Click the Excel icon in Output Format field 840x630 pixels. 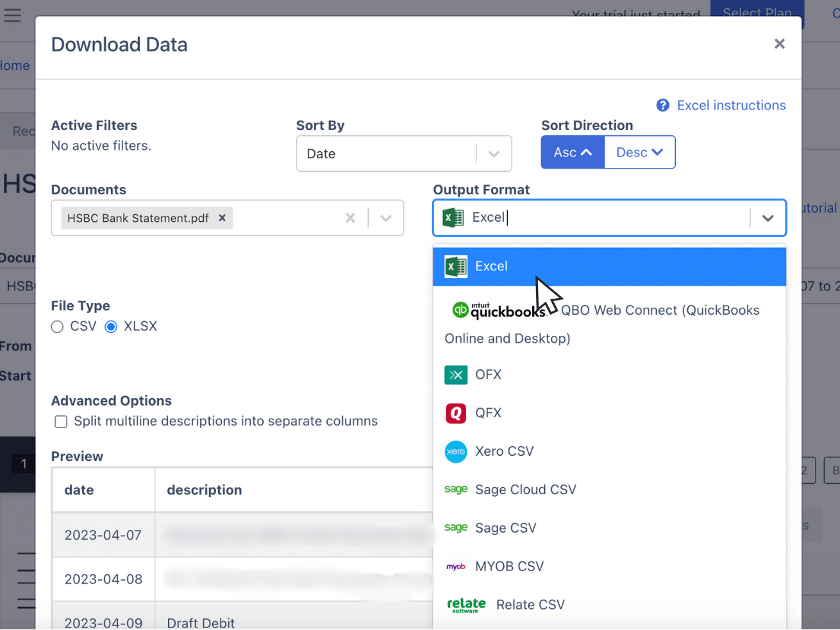[x=453, y=218]
